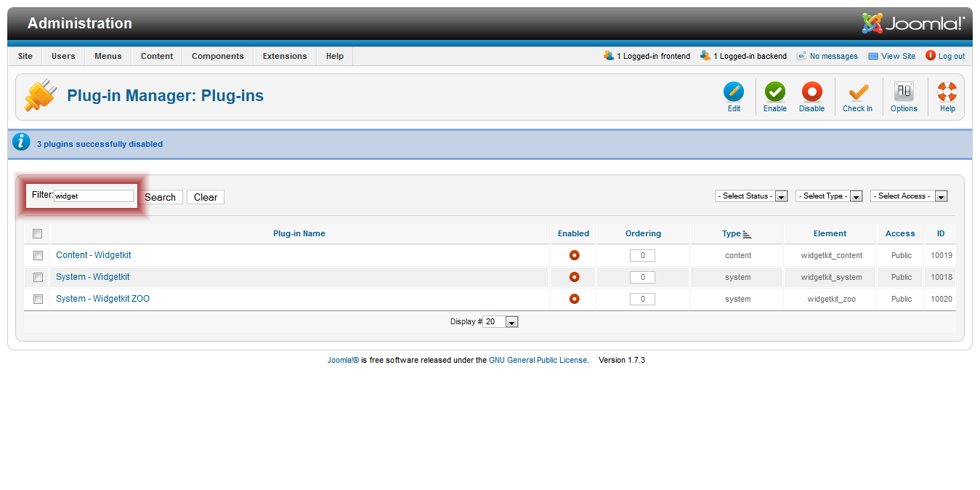Open the Display # dropdown

click(501, 322)
